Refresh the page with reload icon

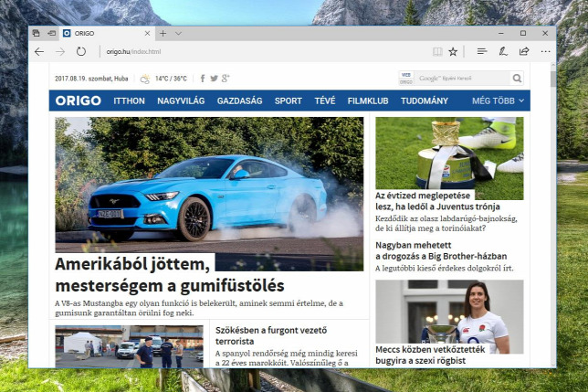click(81, 51)
